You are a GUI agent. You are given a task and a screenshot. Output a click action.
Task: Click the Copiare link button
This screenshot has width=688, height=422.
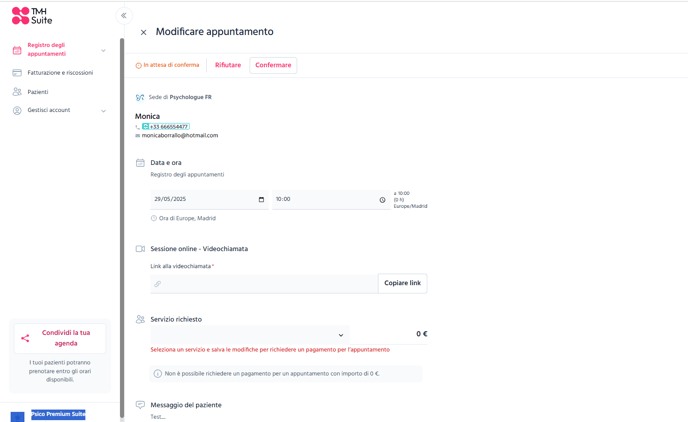[402, 283]
